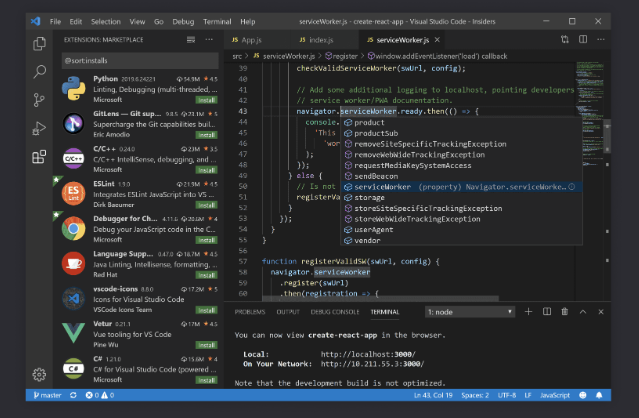Maximize the panel with the chevron-up icon
This screenshot has width=639, height=418.
[x=583, y=312]
